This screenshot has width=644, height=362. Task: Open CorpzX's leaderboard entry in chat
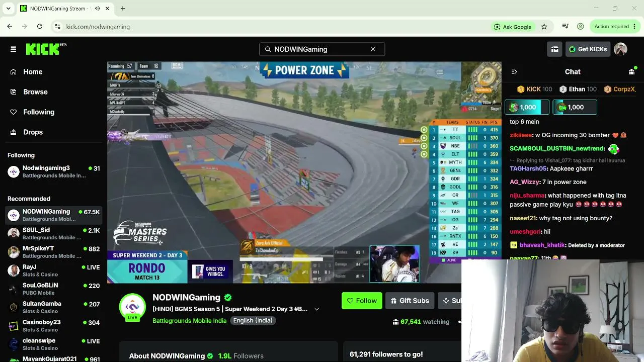click(x=620, y=89)
